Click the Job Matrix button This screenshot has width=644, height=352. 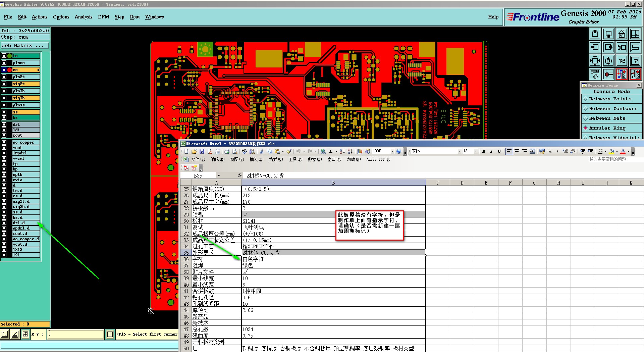click(x=25, y=45)
